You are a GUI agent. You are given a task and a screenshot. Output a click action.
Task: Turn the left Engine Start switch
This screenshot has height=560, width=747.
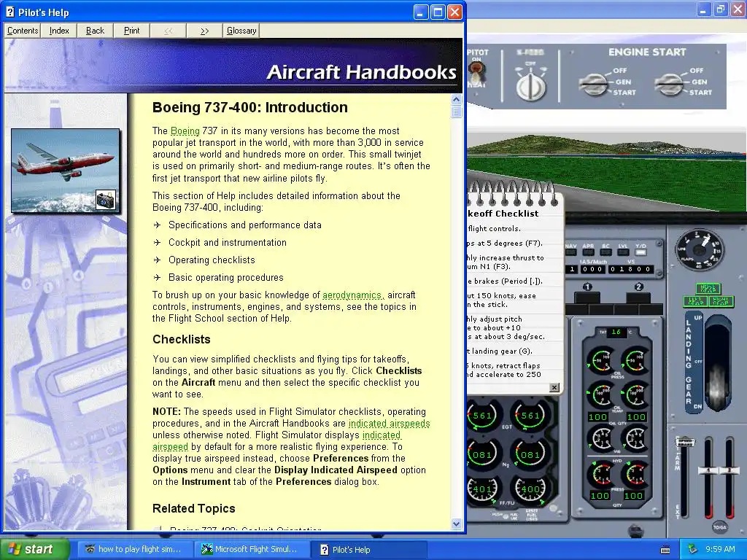[x=594, y=85]
